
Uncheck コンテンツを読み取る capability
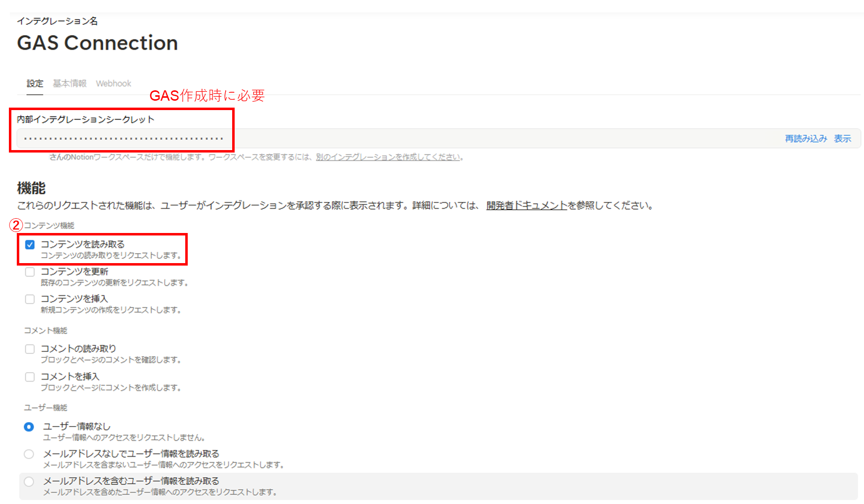pyautogui.click(x=30, y=244)
